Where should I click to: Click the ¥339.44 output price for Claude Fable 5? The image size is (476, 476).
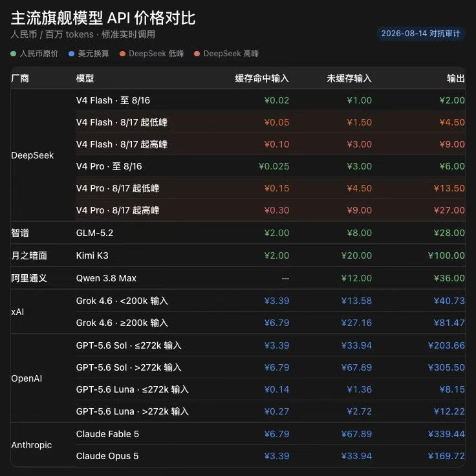point(446,434)
